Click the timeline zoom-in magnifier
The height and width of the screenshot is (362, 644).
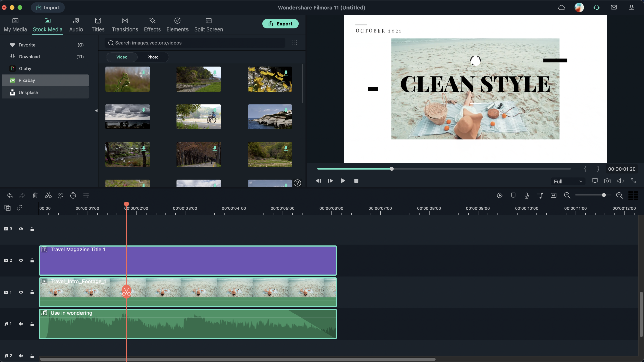tap(620, 195)
